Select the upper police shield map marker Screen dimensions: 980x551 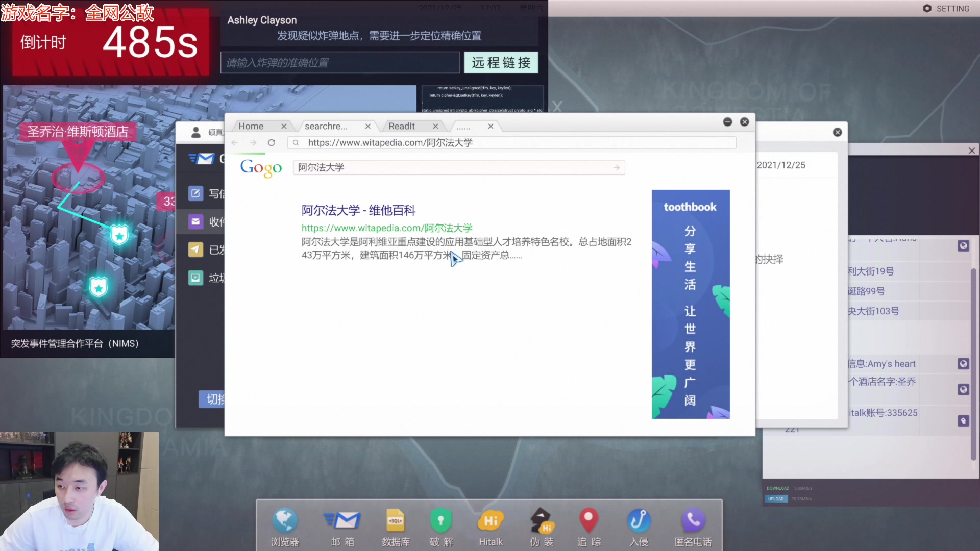(x=119, y=235)
